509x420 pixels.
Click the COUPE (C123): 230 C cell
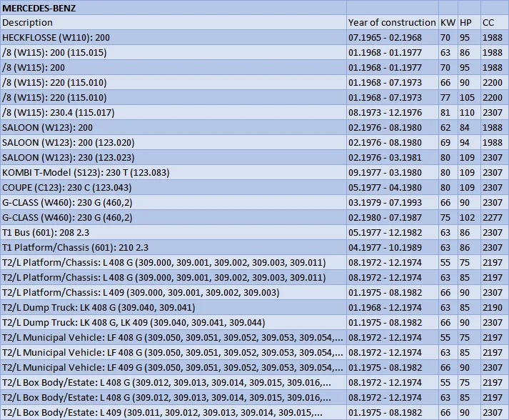173,188
